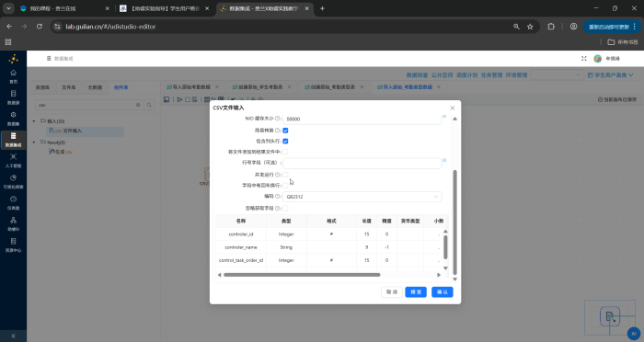Click the search magnifier in component panel

(149, 105)
